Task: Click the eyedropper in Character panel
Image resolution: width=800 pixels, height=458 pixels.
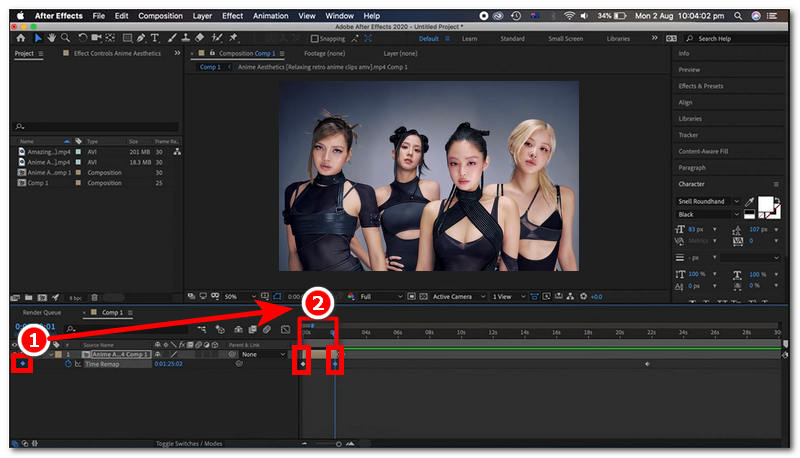Action: 750,202
